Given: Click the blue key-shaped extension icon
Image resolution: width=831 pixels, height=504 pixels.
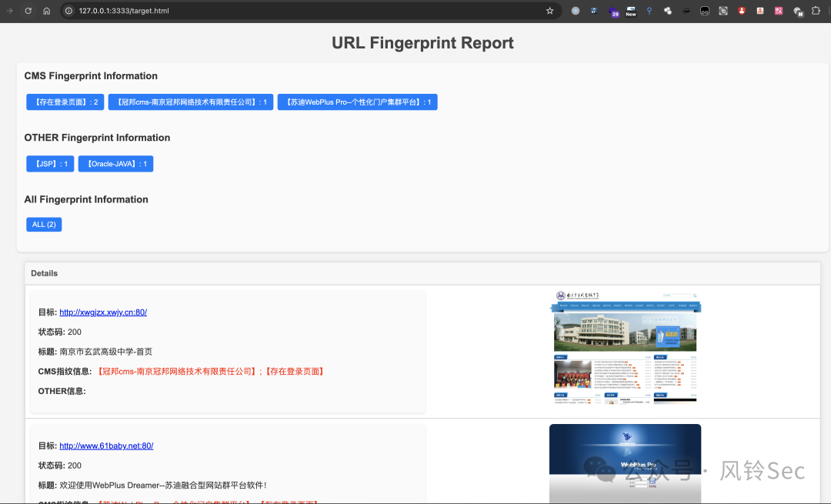Looking at the screenshot, I should point(649,11).
